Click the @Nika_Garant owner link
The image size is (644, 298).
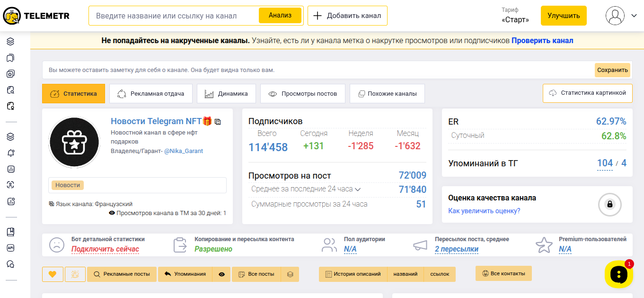184,151
